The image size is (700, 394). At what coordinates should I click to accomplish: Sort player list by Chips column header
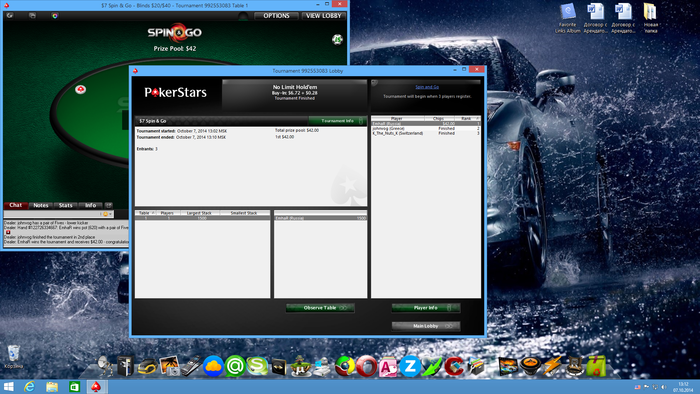[x=439, y=119]
